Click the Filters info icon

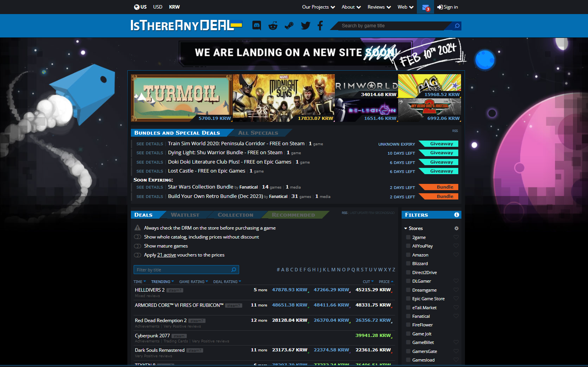tap(456, 215)
